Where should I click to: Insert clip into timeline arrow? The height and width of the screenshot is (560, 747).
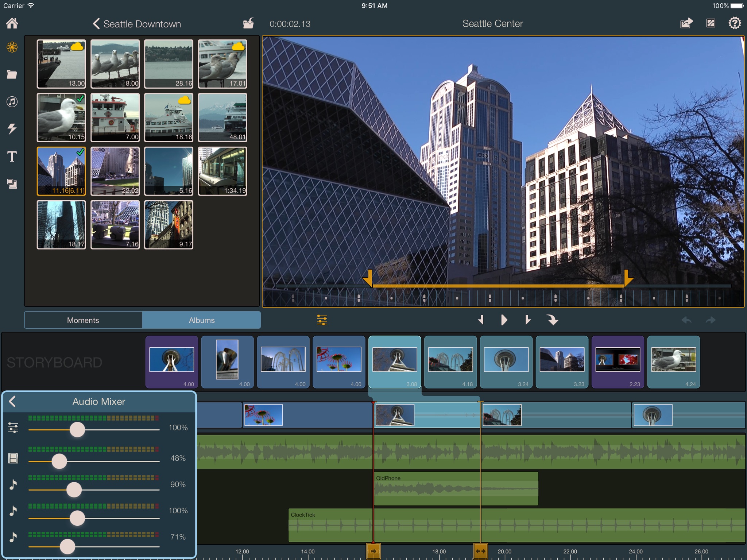coord(552,320)
